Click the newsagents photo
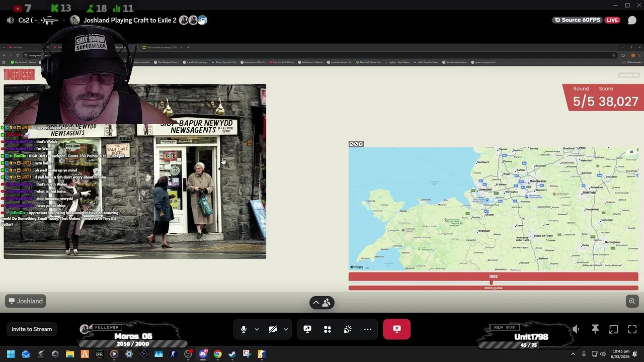 point(135,171)
